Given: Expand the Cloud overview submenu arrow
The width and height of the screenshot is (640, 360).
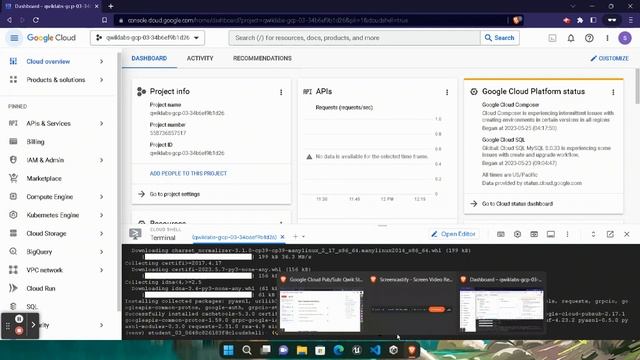Looking at the screenshot, I should pyautogui.click(x=101, y=62).
